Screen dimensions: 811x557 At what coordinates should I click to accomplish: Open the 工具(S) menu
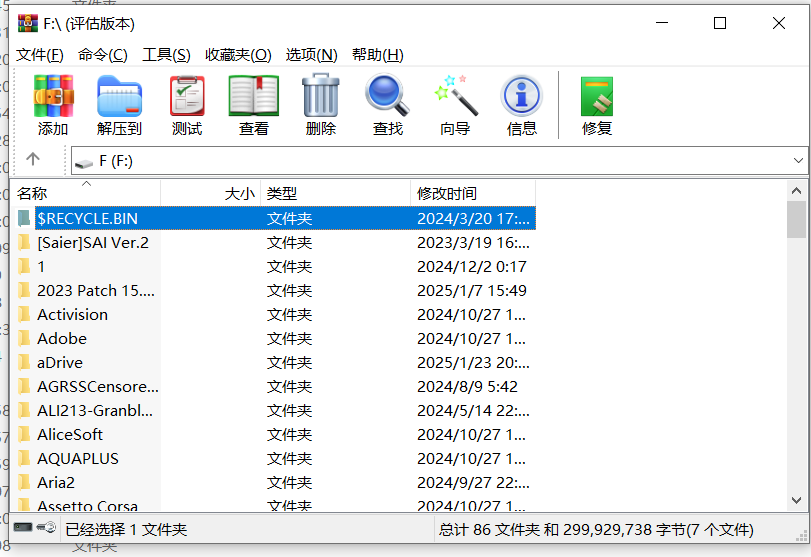pyautogui.click(x=167, y=55)
